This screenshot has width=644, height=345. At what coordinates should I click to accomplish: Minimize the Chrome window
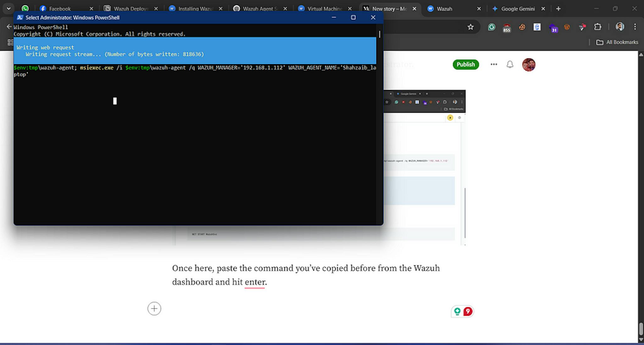(596, 8)
